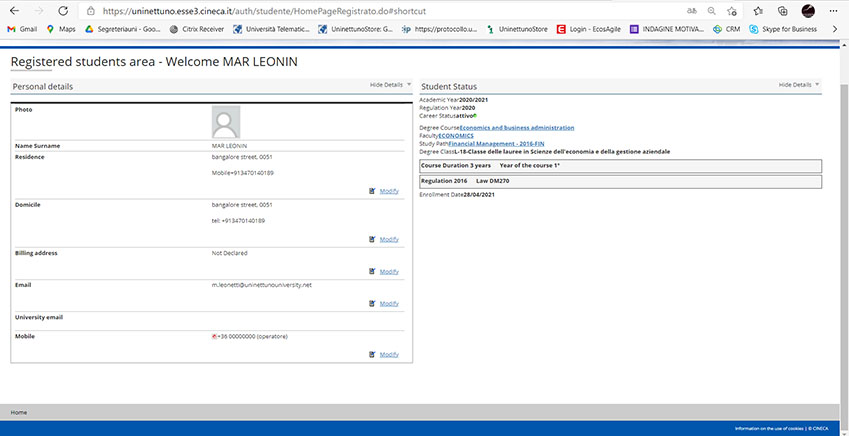Open the Home item in footer bar
Image resolution: width=849 pixels, height=436 pixels.
[x=18, y=412]
